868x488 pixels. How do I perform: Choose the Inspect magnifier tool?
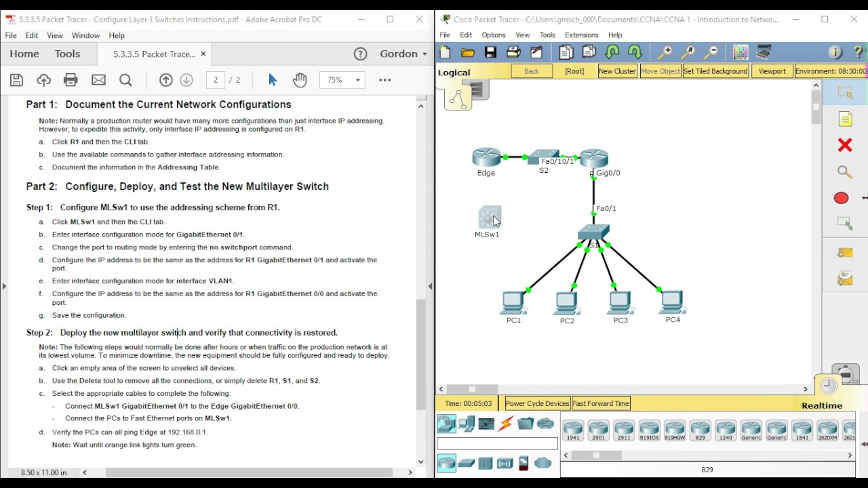click(844, 172)
